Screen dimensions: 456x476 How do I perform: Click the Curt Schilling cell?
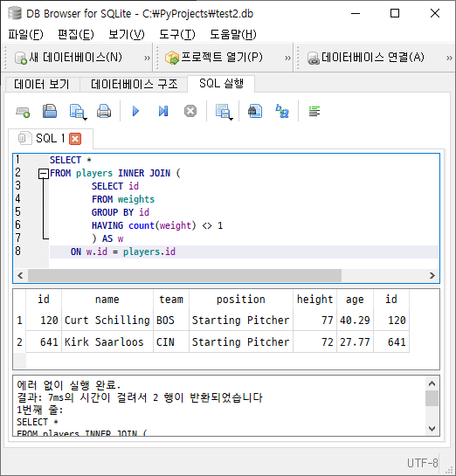[107, 321]
